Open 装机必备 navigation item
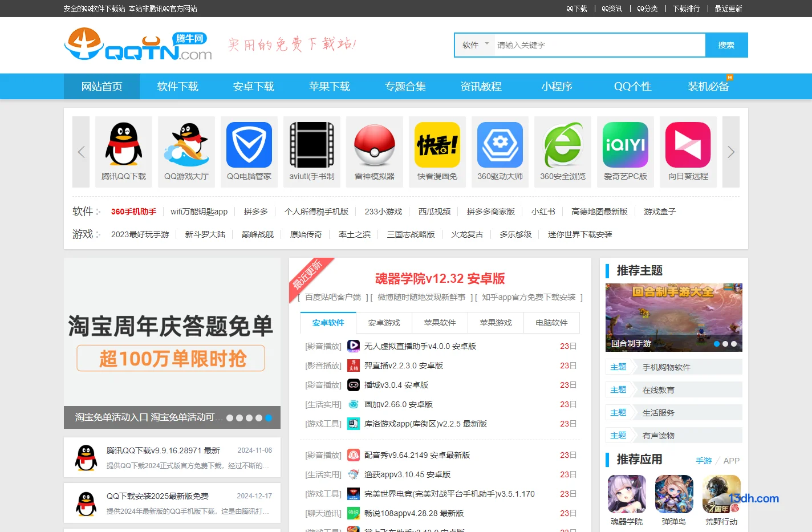The width and height of the screenshot is (812, 532). [x=708, y=86]
